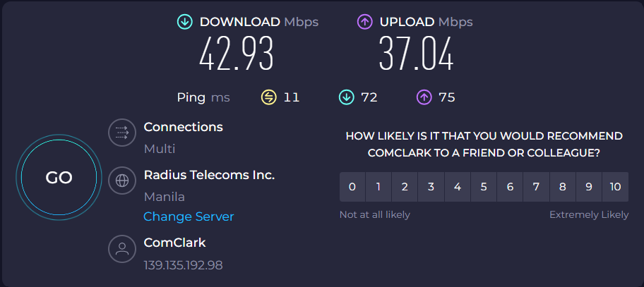Viewport: 644px width, 287px height.
Task: Click the upload arrow icon beside UPLOAD
Action: [365, 22]
